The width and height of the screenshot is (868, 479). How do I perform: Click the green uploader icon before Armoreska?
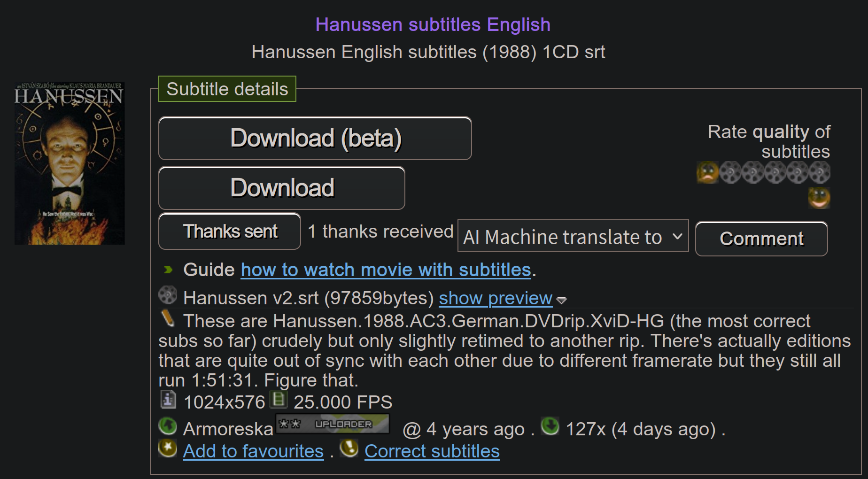click(168, 426)
